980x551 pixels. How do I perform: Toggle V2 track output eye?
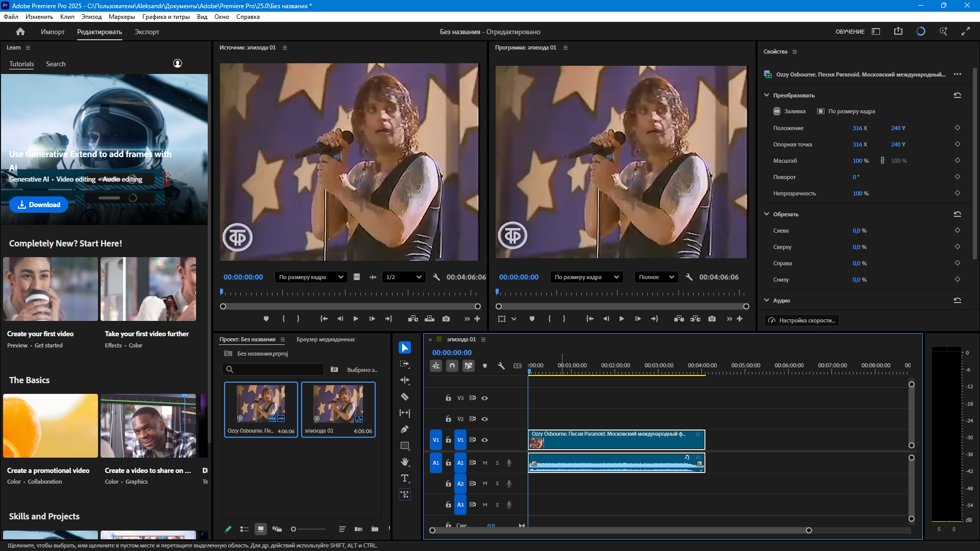pyautogui.click(x=485, y=419)
